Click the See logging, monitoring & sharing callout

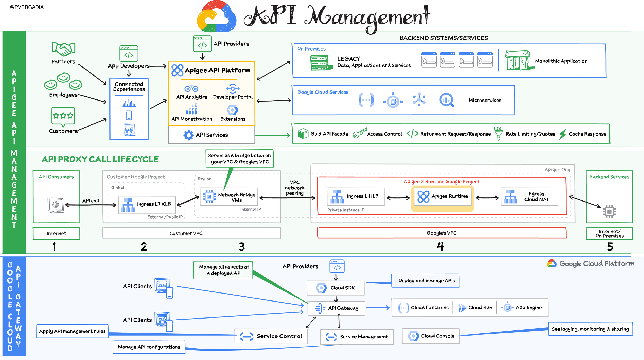click(590, 329)
